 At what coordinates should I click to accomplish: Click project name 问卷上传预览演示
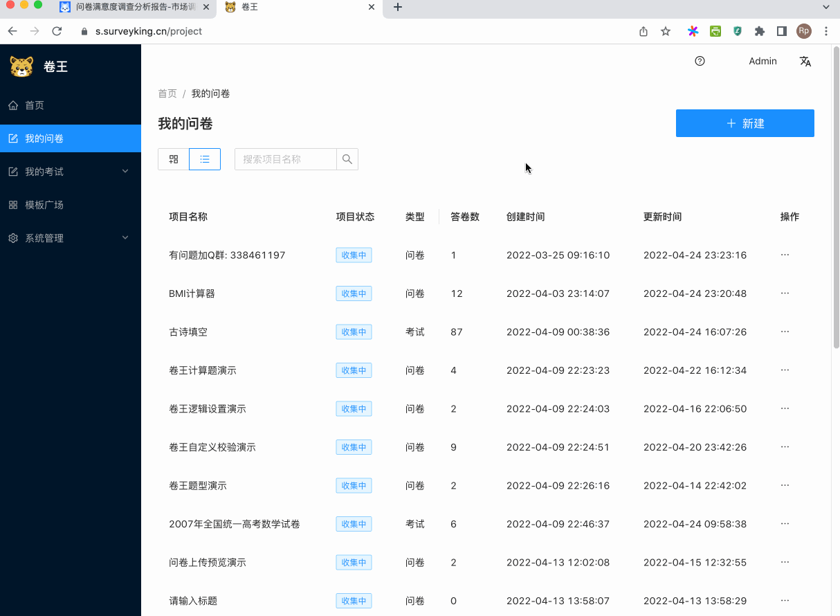point(208,563)
